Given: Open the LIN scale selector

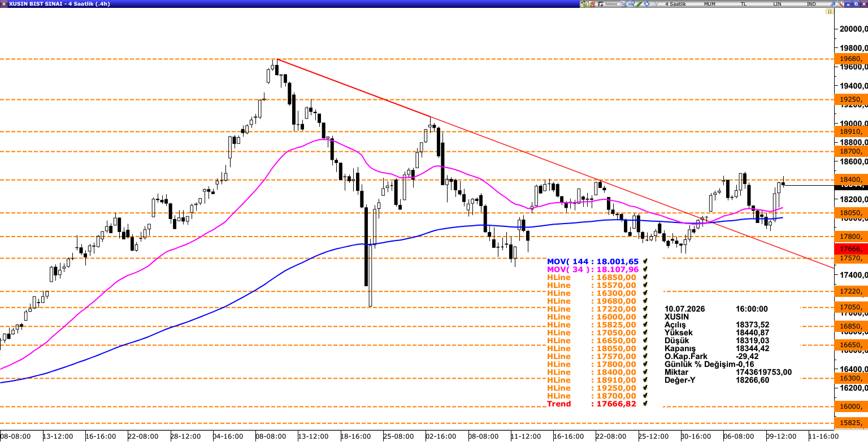Looking at the screenshot, I should 777,4.
